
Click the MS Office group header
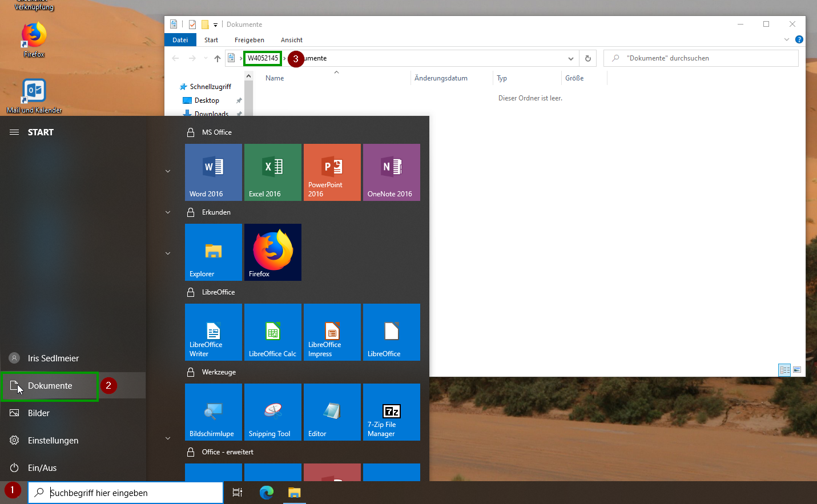(x=217, y=132)
